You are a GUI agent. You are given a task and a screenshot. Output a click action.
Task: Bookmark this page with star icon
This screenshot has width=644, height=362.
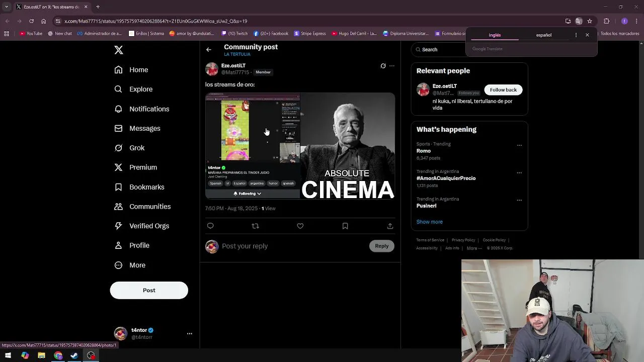590,21
